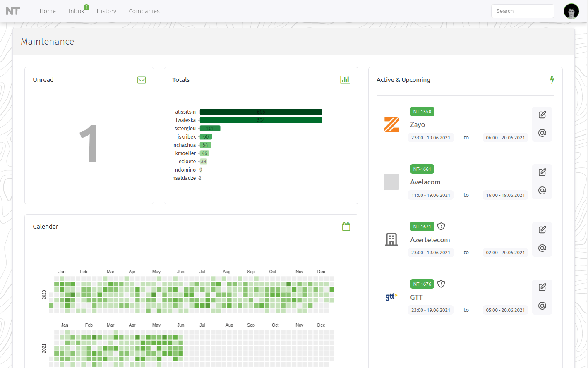Click the lightning bolt Active & Upcoming icon
588x368 pixels.
coord(552,80)
